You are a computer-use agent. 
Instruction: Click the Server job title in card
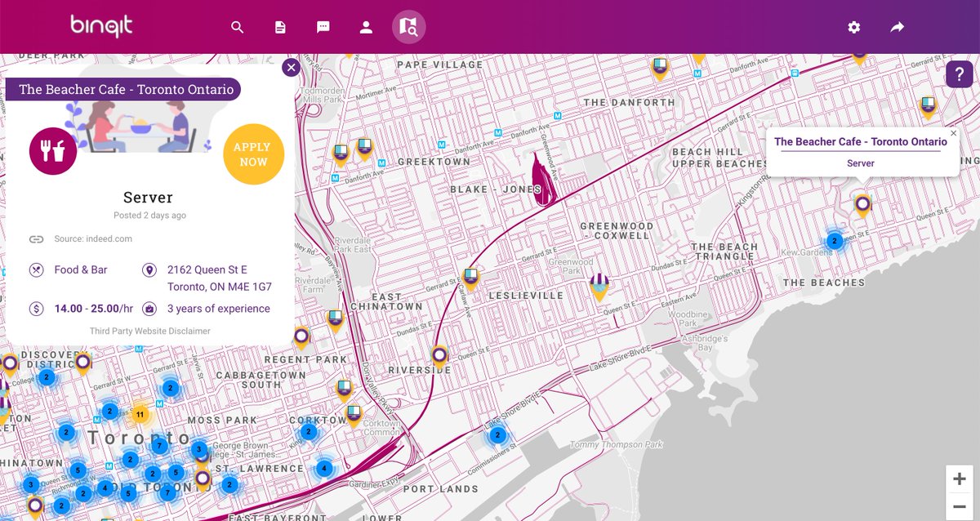(x=148, y=198)
